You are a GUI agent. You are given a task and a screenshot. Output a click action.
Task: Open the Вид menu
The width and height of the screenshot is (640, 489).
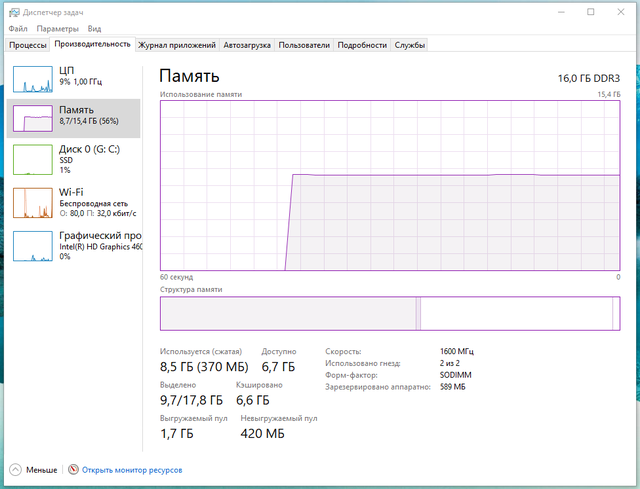(94, 30)
